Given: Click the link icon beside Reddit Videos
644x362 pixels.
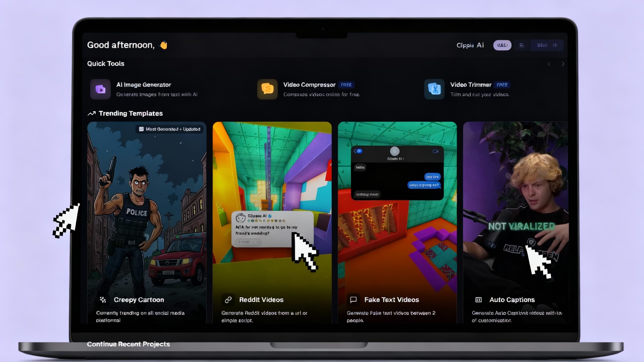Looking at the screenshot, I should coord(228,300).
